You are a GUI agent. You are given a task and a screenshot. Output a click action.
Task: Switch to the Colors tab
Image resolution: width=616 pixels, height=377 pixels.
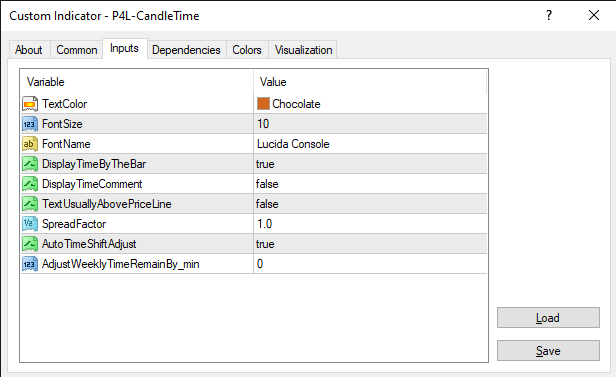pyautogui.click(x=247, y=50)
